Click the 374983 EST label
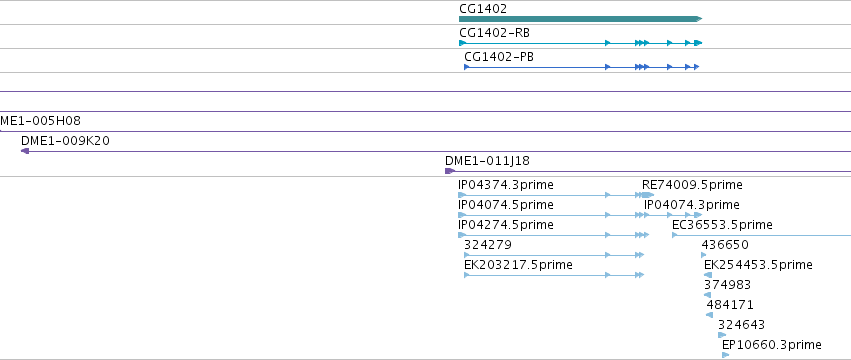Viewport: 851px width, 360px height. click(x=727, y=285)
